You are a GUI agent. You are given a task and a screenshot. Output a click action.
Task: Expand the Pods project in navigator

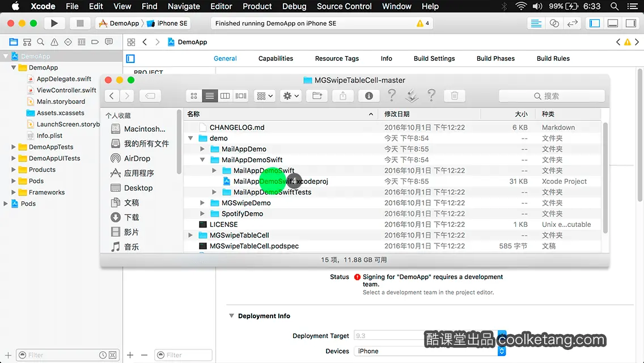tap(6, 204)
